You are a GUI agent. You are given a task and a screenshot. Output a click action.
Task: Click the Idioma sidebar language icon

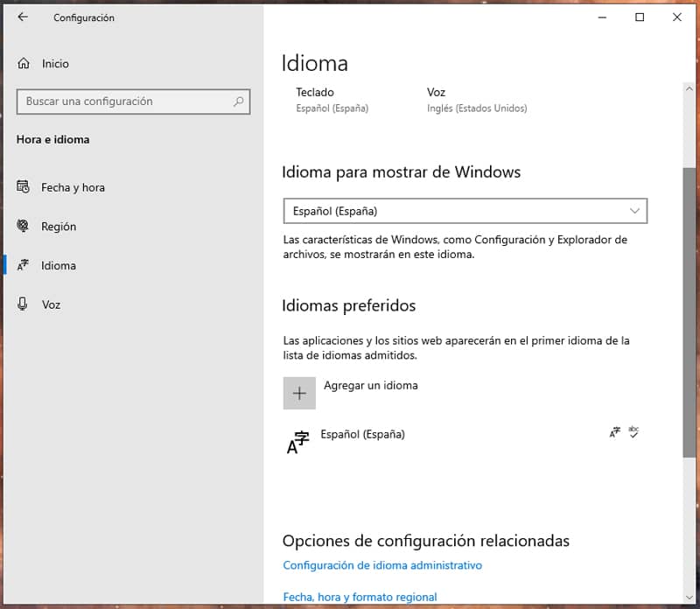(x=23, y=265)
